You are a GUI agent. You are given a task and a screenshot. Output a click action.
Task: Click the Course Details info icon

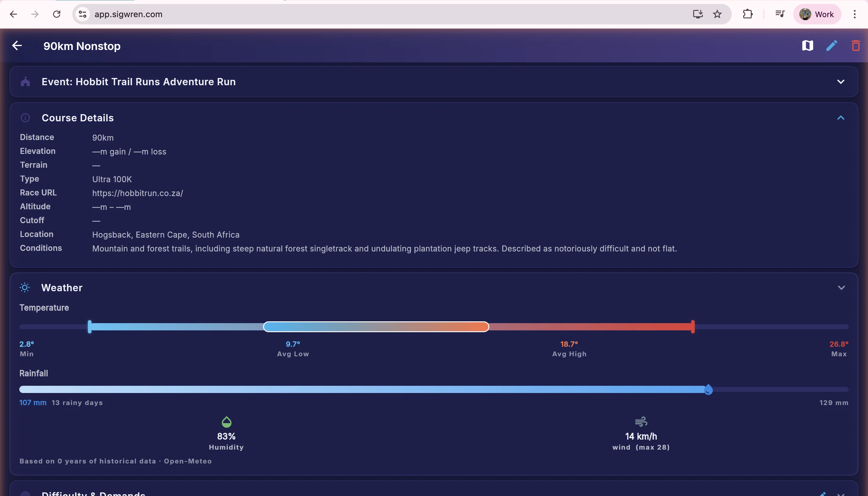point(25,117)
